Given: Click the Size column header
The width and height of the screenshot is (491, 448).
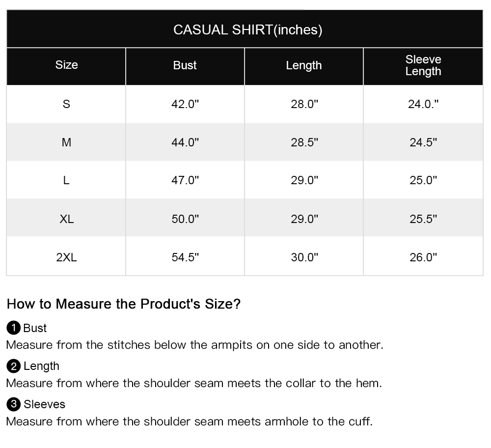Looking at the screenshot, I should (66, 65).
